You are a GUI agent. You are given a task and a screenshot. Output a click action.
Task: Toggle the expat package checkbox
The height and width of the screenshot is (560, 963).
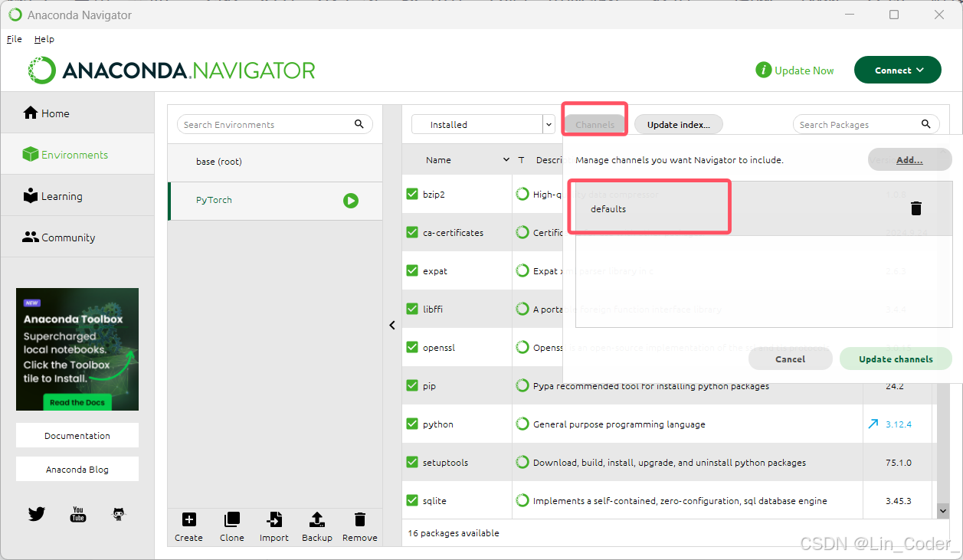point(412,270)
